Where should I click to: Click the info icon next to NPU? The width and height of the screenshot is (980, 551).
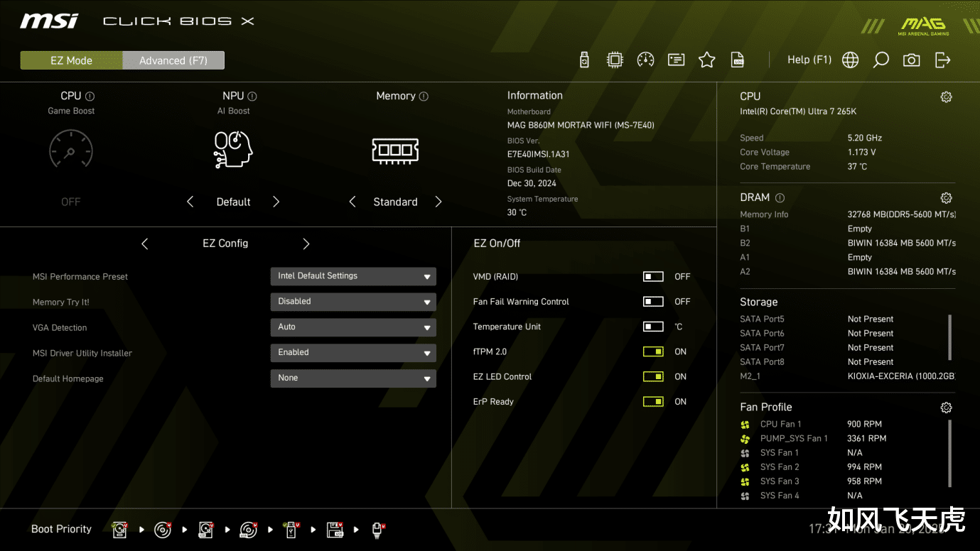(x=252, y=97)
